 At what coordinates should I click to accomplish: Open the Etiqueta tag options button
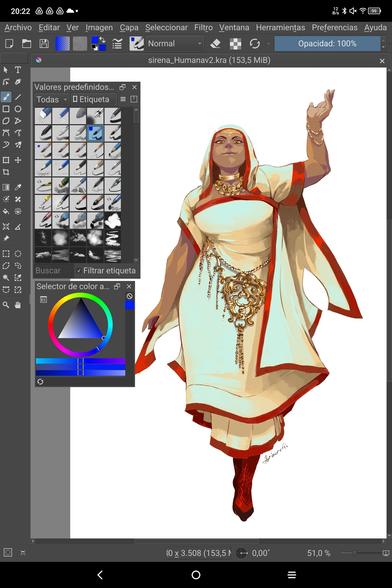coord(91,99)
